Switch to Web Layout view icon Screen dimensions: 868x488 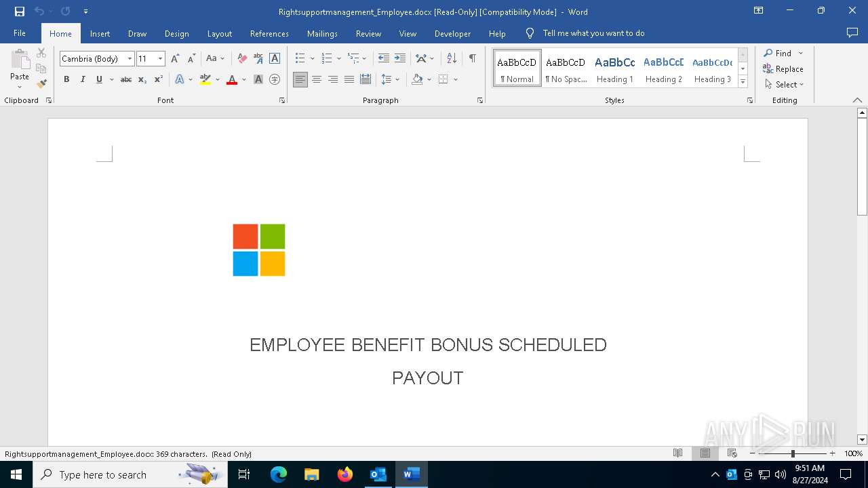732,453
